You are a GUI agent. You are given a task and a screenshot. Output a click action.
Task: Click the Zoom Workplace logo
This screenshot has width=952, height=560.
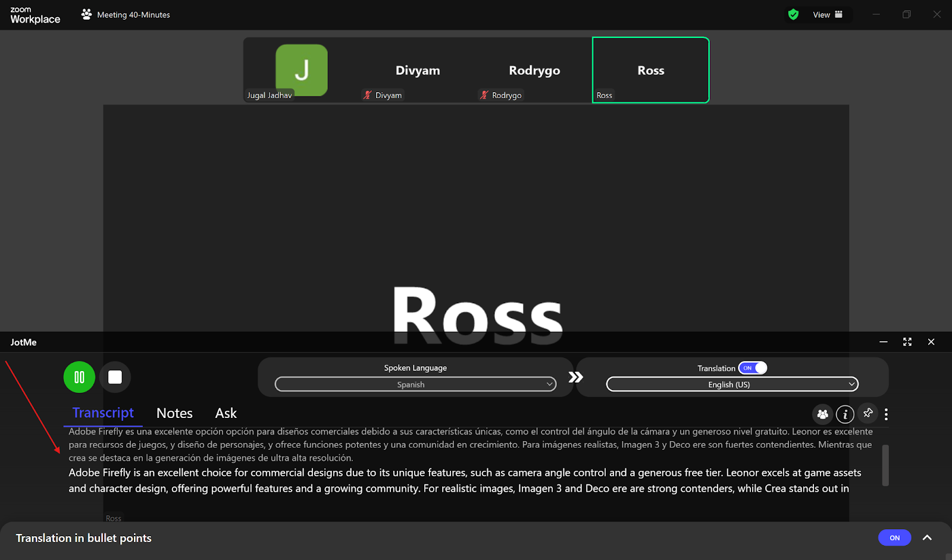pos(35,15)
